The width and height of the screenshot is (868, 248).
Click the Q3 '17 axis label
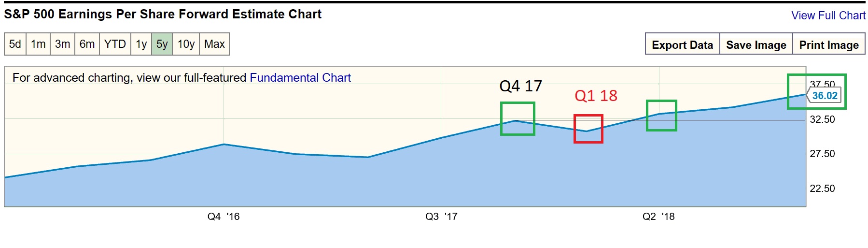tap(441, 217)
